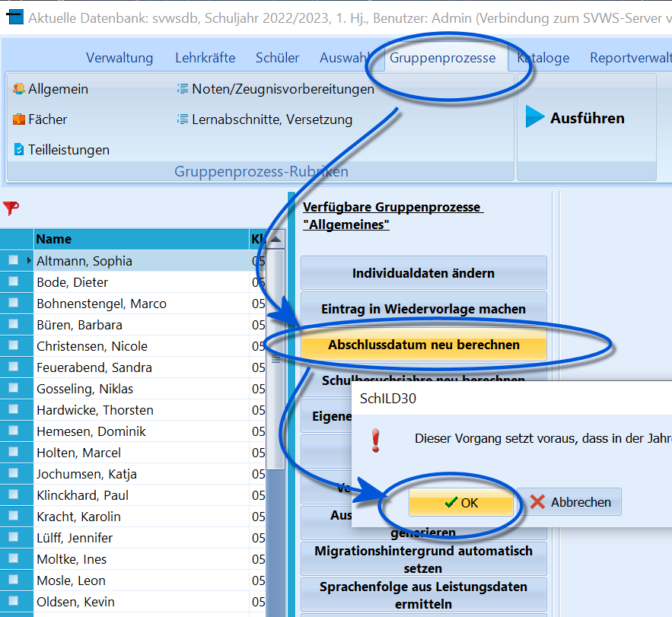Image resolution: width=672 pixels, height=617 pixels.
Task: Select the Abschlussdatum neu berechnen process
Action: click(x=424, y=345)
